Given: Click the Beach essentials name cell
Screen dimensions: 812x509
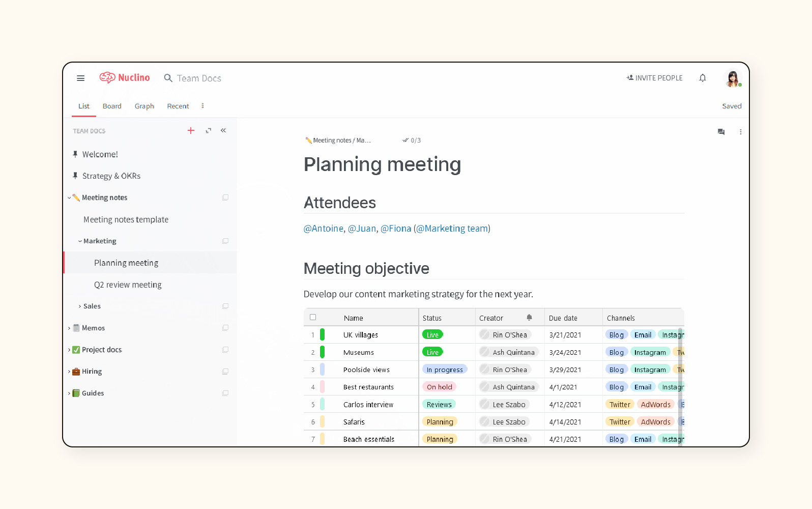Looking at the screenshot, I should [369, 439].
